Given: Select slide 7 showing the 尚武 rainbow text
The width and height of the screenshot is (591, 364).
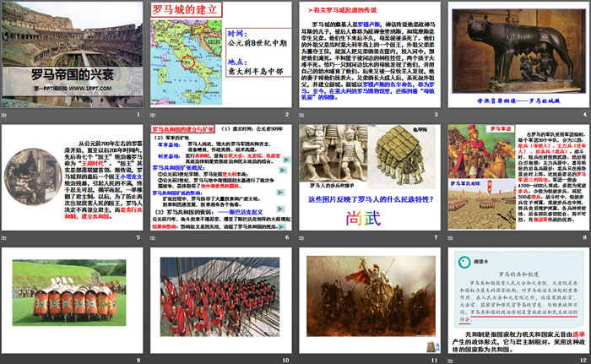Looking at the screenshot, I should 370,177.
